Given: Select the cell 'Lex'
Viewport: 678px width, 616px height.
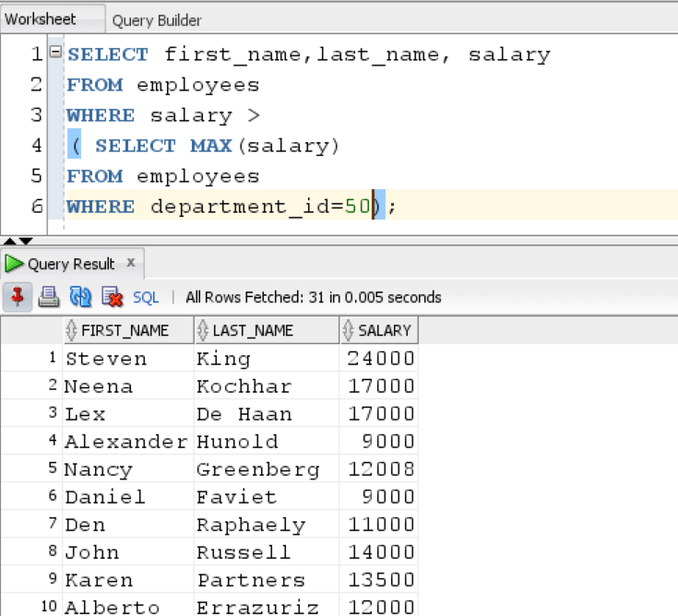Looking at the screenshot, I should [x=128, y=414].
